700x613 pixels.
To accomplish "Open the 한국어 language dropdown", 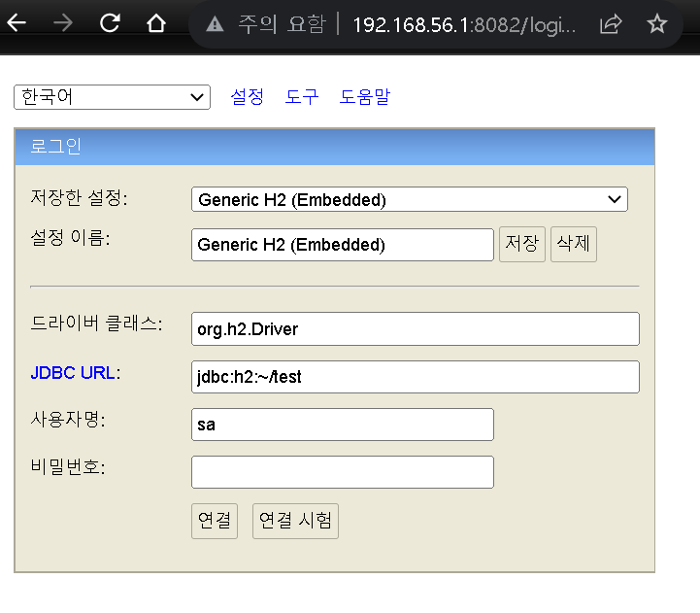I will (x=112, y=97).
